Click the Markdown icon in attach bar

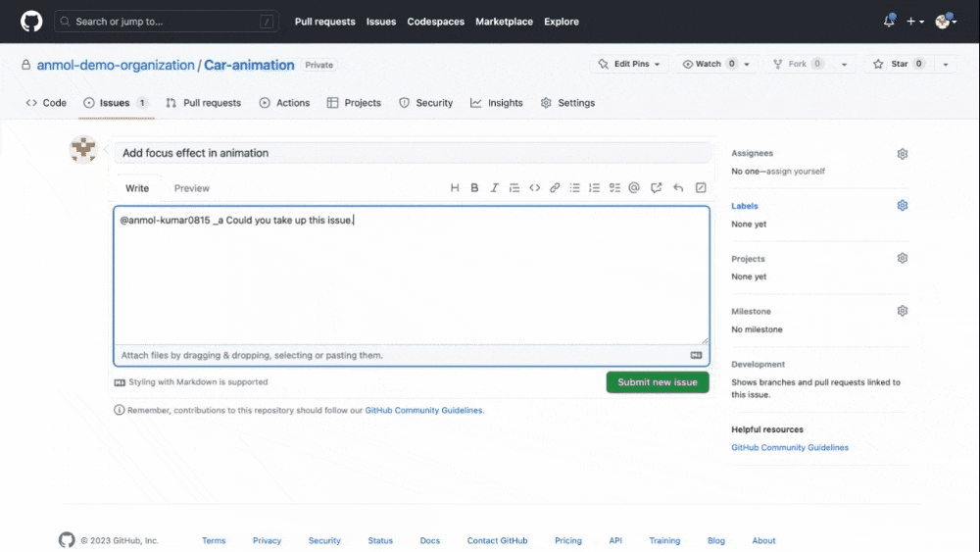pyautogui.click(x=696, y=355)
